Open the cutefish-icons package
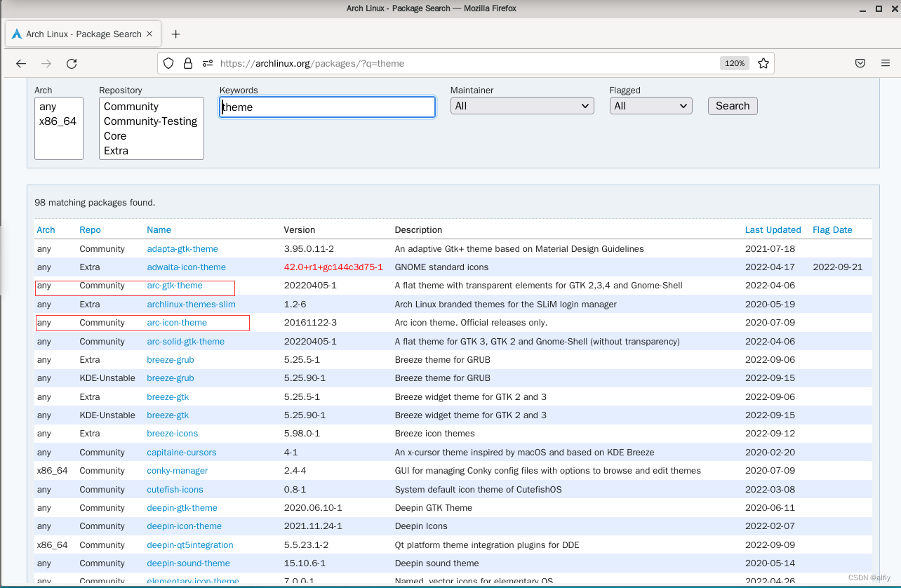Image resolution: width=901 pixels, height=588 pixels. [x=175, y=490]
